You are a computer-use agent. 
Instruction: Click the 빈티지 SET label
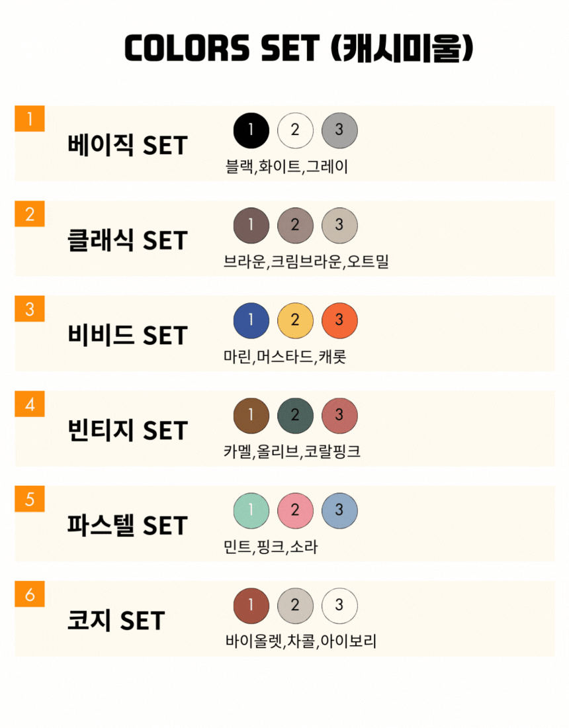tap(128, 431)
